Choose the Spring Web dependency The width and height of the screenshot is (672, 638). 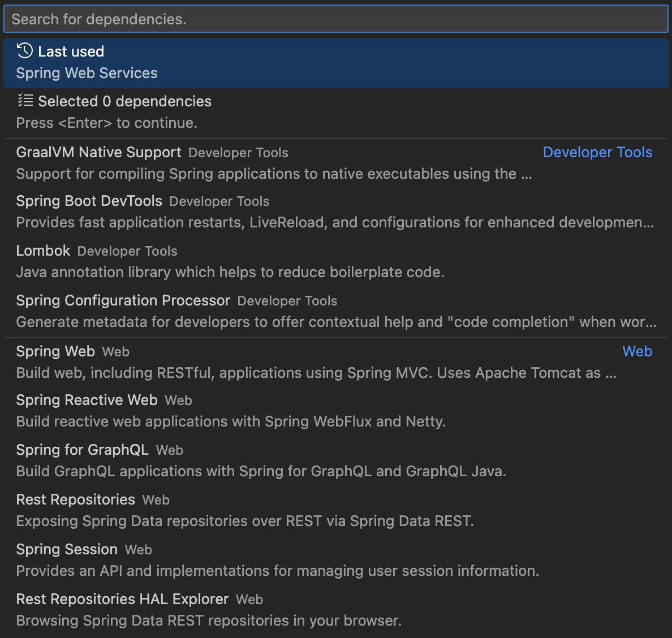[x=335, y=362]
